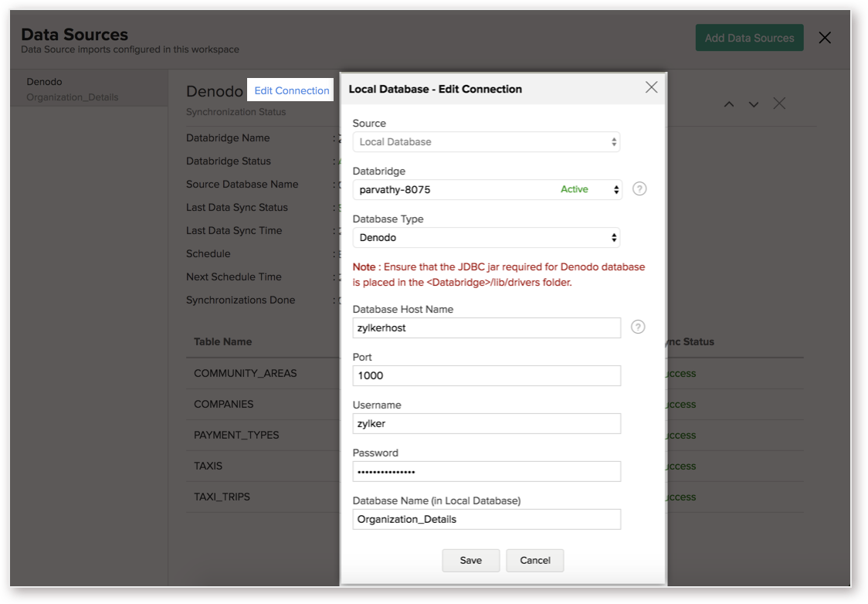Select Denodo in the sidebar

pyautogui.click(x=44, y=81)
